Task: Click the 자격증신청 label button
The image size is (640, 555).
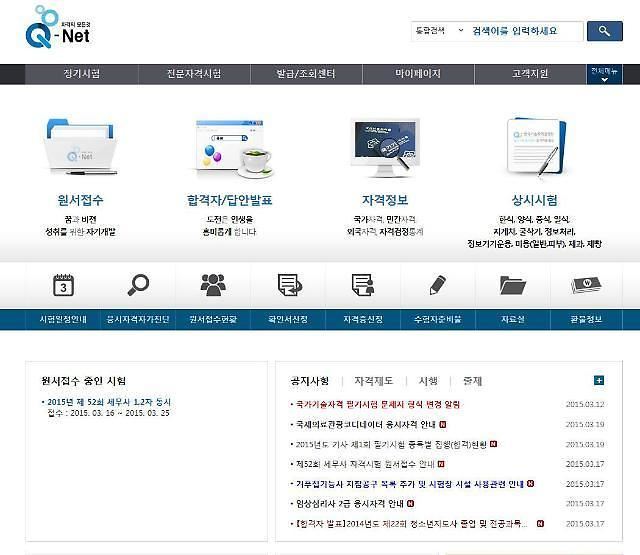Action: pos(363,320)
